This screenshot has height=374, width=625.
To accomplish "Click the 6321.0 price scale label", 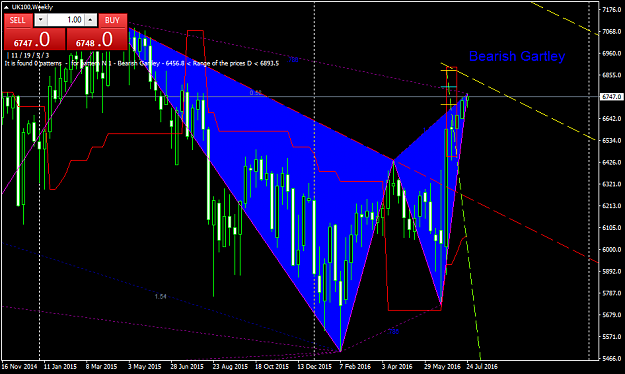I will coord(611,184).
